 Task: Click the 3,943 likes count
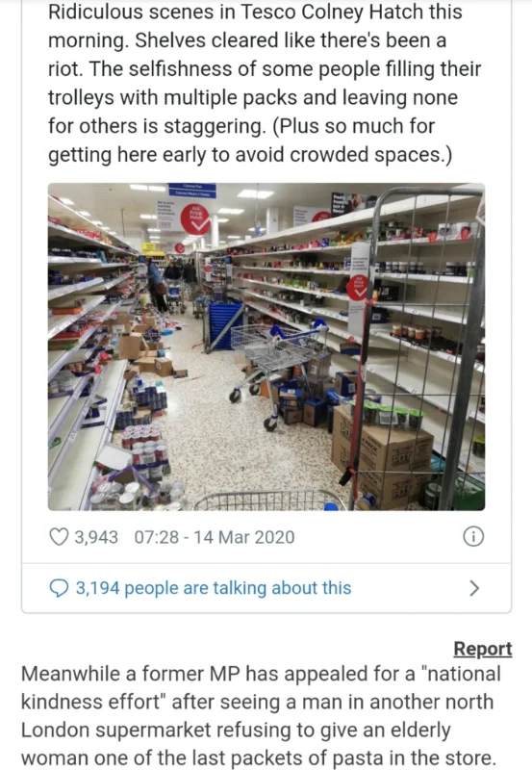tap(96, 537)
